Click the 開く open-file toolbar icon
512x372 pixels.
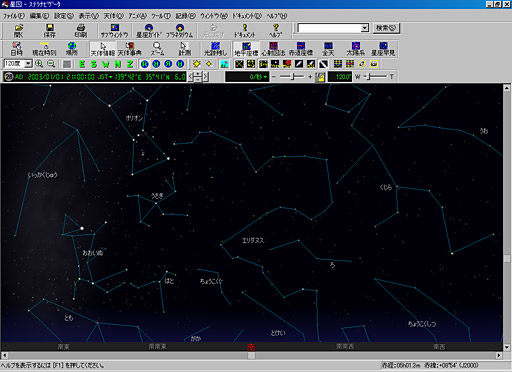[x=19, y=30]
